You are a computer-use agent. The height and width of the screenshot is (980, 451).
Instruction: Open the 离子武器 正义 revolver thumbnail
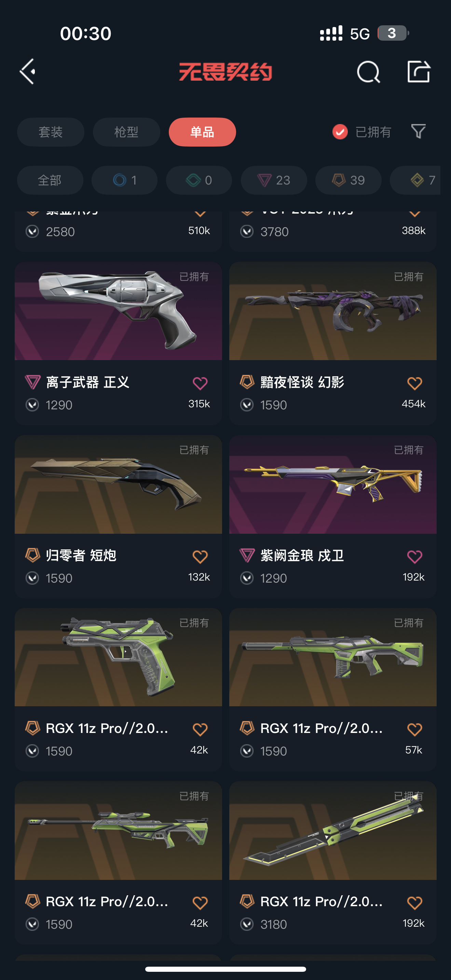(118, 311)
